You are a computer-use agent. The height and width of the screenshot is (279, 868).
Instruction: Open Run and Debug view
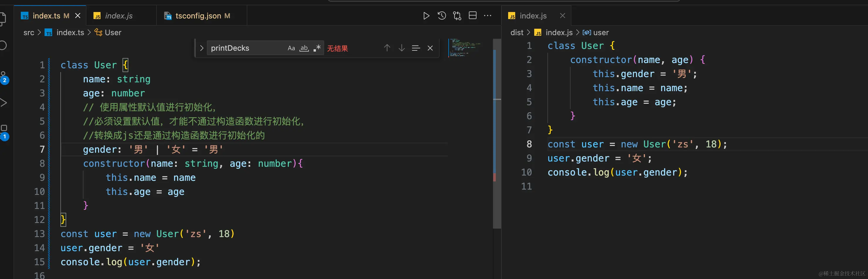[x=3, y=103]
